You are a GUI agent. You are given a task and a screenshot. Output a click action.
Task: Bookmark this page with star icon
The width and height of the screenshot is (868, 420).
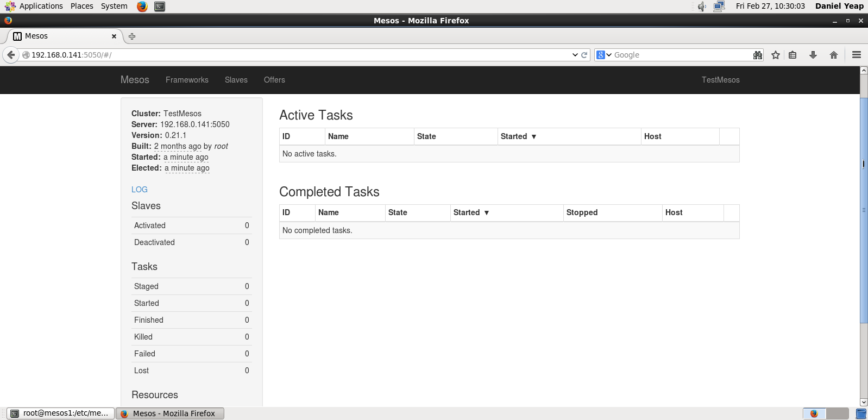(776, 55)
